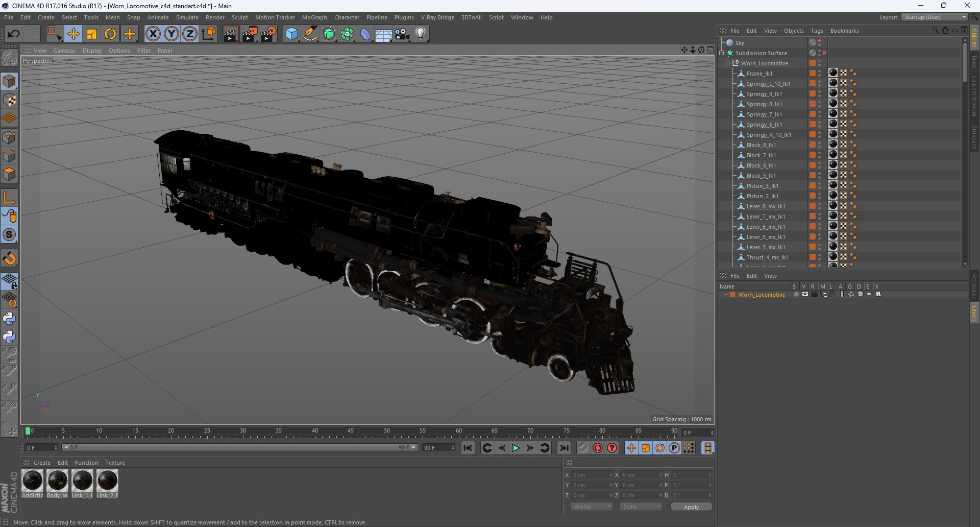Add a Light object
The height and width of the screenshot is (527, 980).
[x=421, y=34]
